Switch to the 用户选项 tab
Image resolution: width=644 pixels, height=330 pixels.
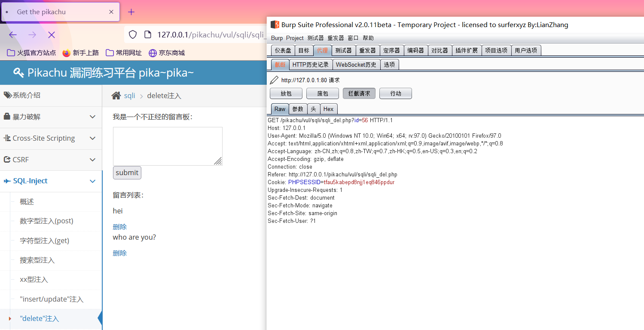pos(526,50)
